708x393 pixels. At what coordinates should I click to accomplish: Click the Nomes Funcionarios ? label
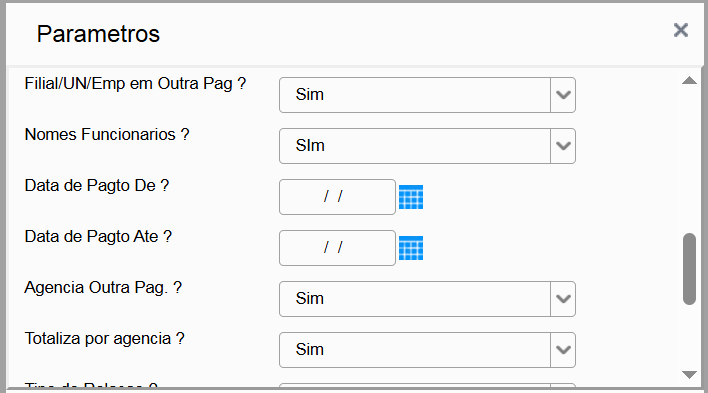pos(107,135)
